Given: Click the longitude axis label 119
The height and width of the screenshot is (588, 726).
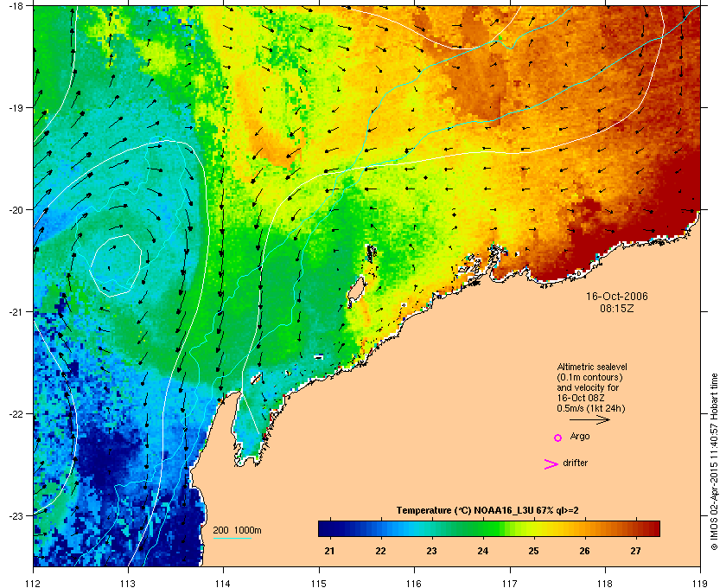Looking at the screenshot, I should click(x=699, y=584).
